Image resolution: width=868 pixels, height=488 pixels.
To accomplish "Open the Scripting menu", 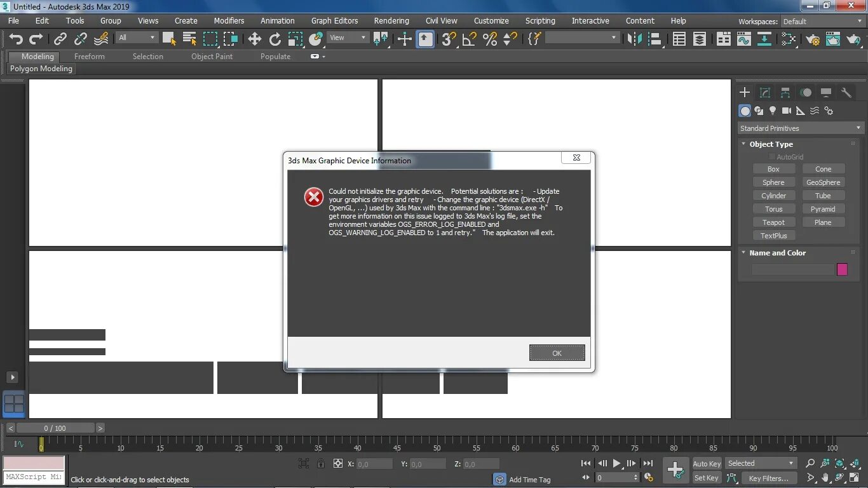I will point(540,21).
